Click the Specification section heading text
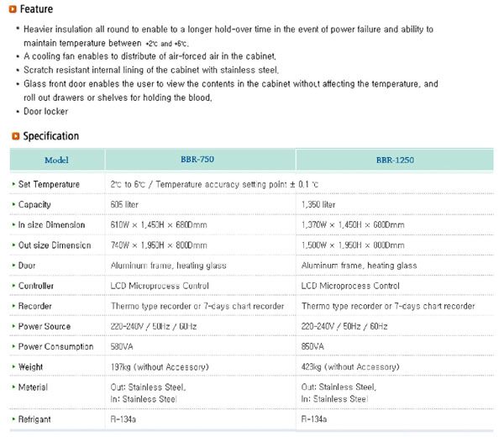The height and width of the screenshot is (437, 504). point(50,136)
